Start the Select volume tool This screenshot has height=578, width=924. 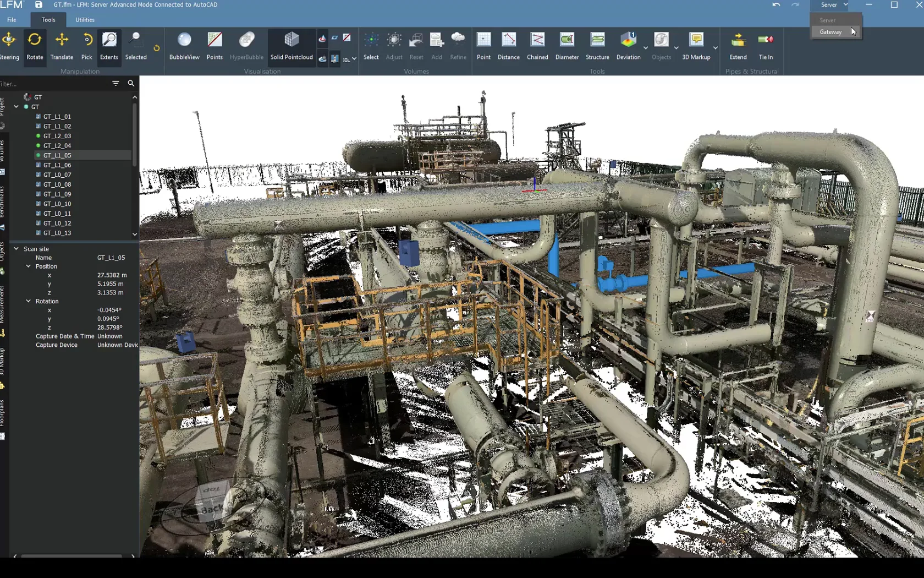[x=371, y=46]
